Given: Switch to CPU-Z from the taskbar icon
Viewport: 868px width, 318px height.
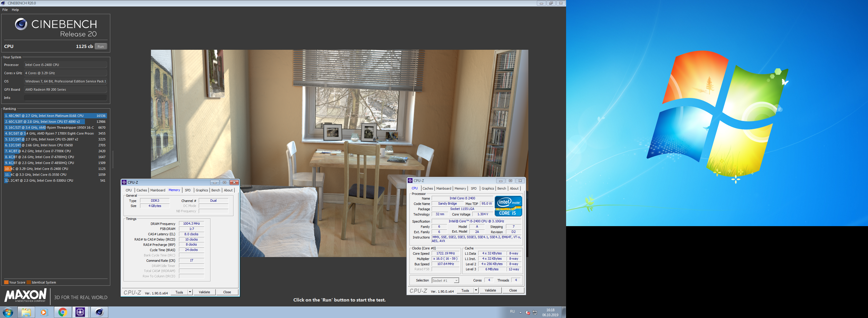Looking at the screenshot, I should tap(80, 312).
